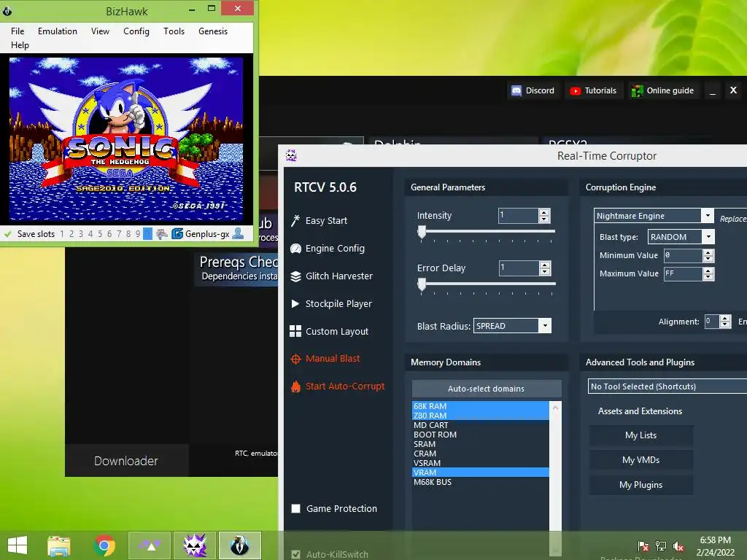Click the green checkmark in BizHawk status bar
This screenshot has width=747, height=560.
click(7, 234)
